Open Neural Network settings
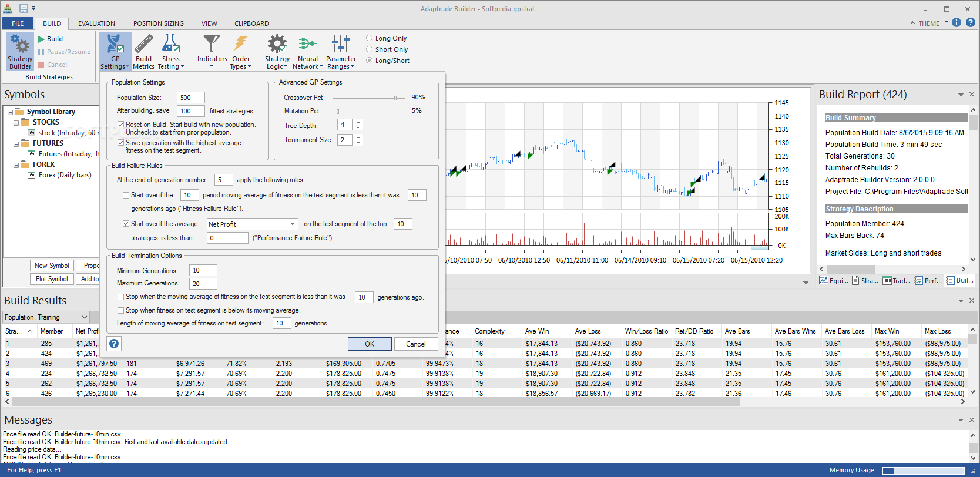 click(308, 52)
